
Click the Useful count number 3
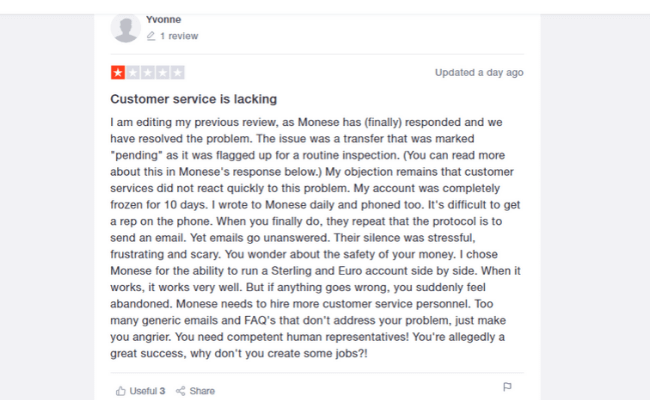pyautogui.click(x=162, y=391)
